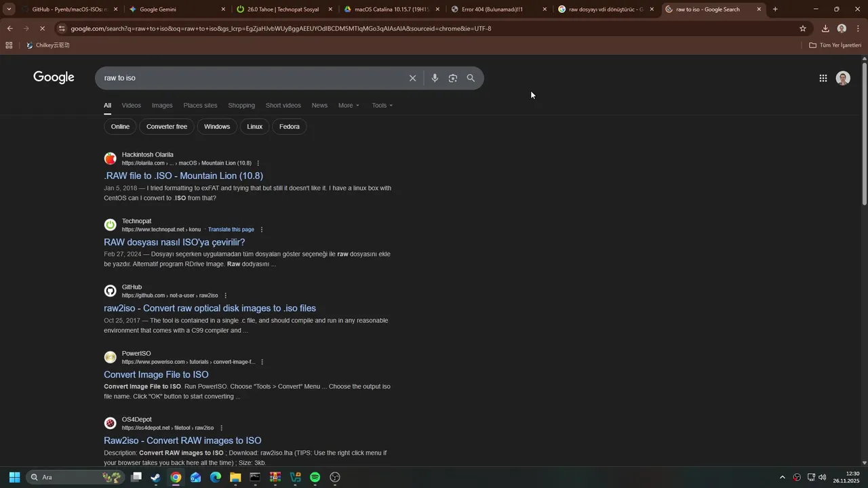Switch to raw dosyayı vdi dönüştürüc tab
868x488 pixels.
point(606,9)
